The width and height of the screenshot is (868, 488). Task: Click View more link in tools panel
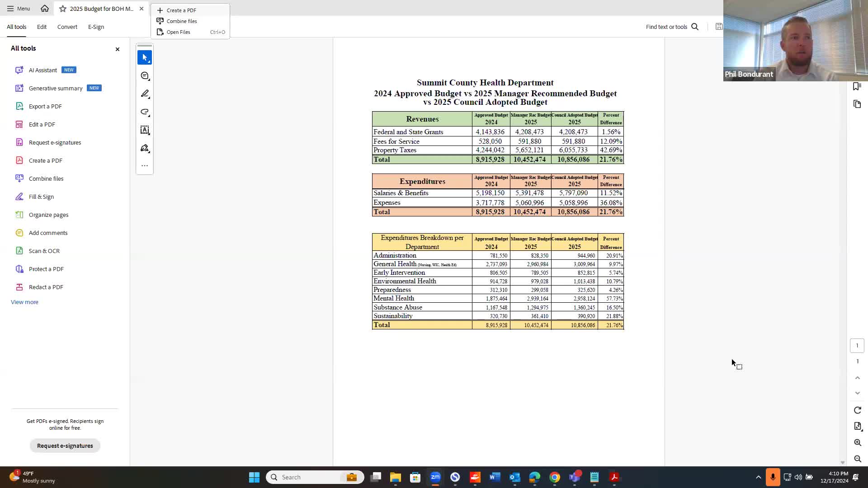24,302
